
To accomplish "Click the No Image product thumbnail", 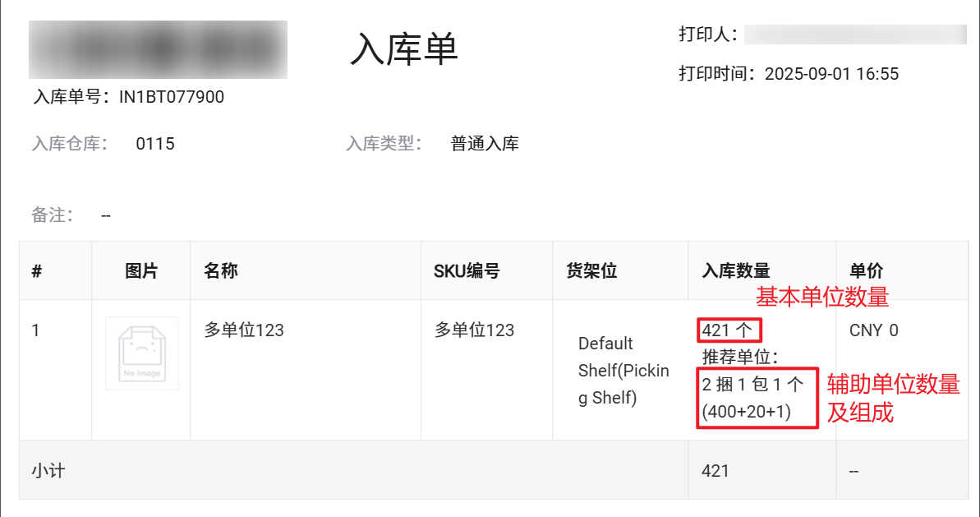I will coord(142,353).
